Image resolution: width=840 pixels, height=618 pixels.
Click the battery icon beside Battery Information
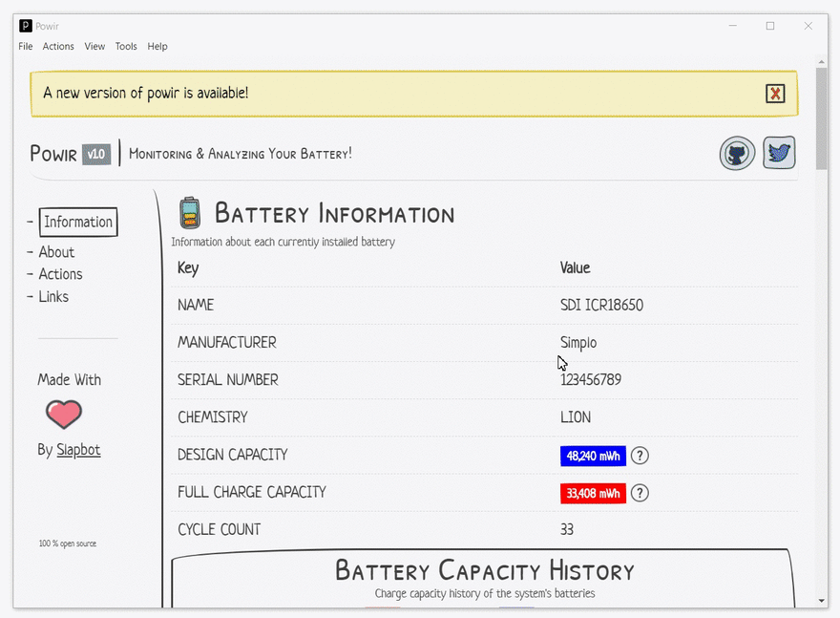[190, 213]
